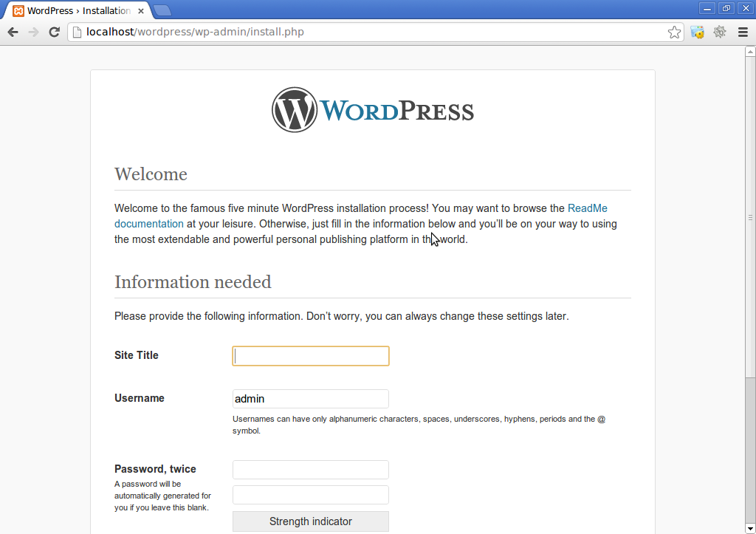Click the Information needed heading
Viewport: 756px width, 534px height.
click(x=193, y=281)
